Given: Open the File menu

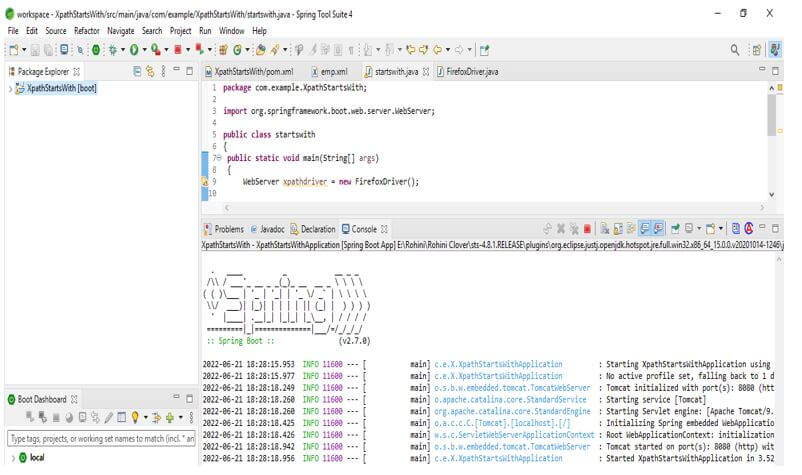Looking at the screenshot, I should [13, 31].
